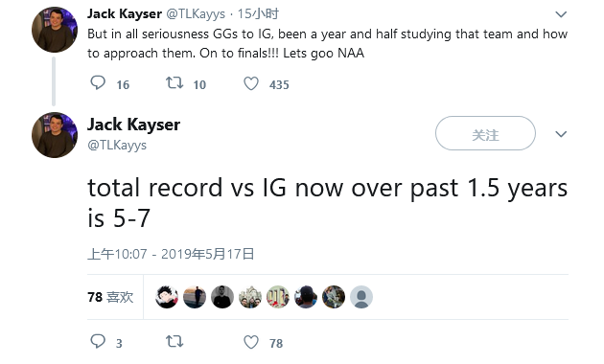Follow Jack Kayser with the 关注 button
The image size is (604, 364).
coord(485,133)
